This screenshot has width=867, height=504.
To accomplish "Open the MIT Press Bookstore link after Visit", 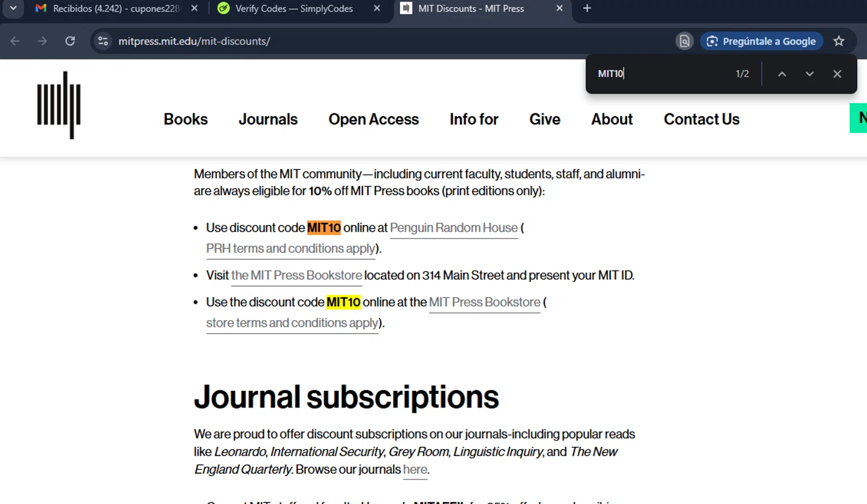I will 297,275.
